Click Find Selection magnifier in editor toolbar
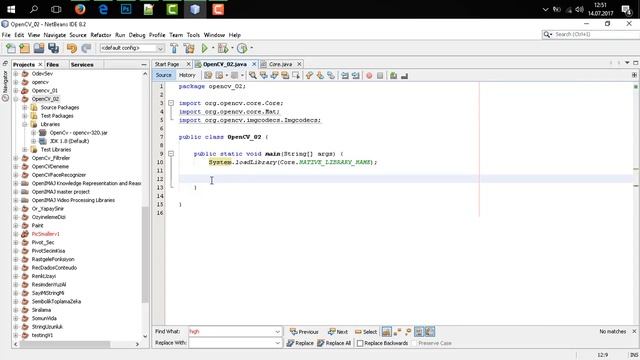 click(253, 76)
